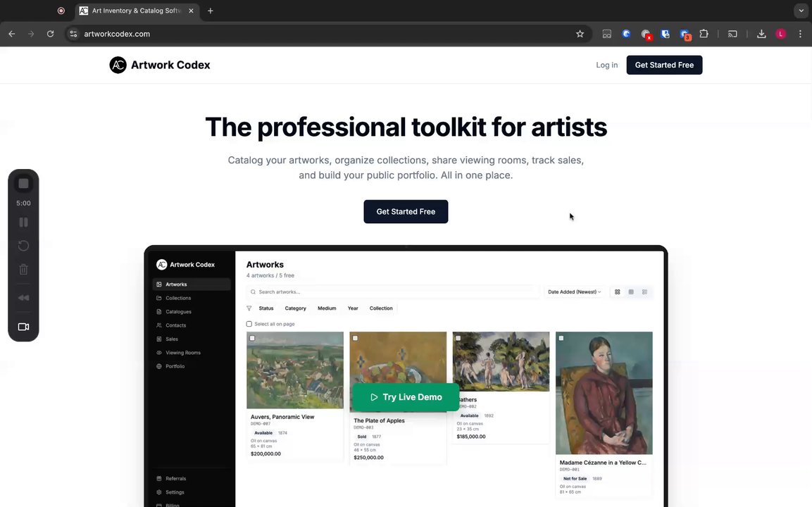Open the Collection filter dropdown
Image resolution: width=812 pixels, height=507 pixels.
[x=381, y=308]
